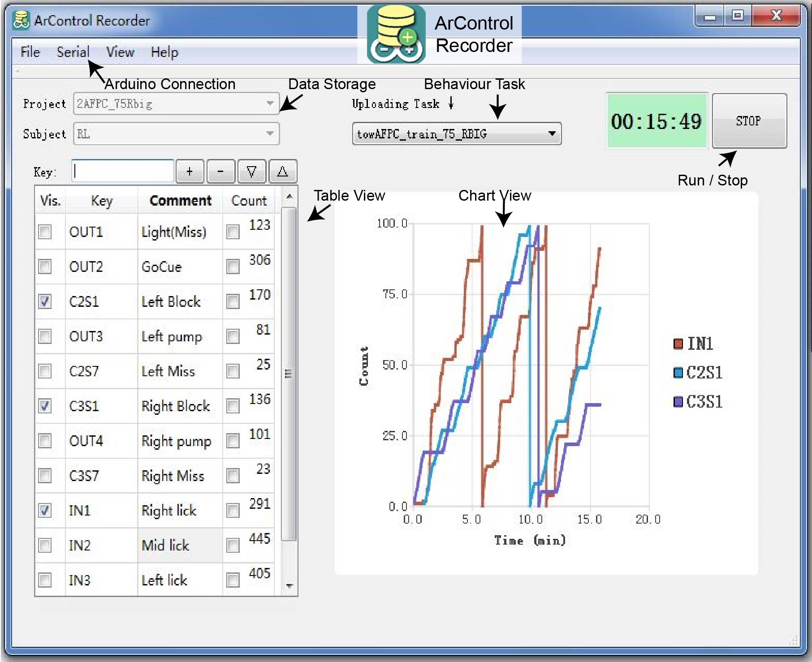Image resolution: width=812 pixels, height=662 pixels.
Task: Sort table by Key column header
Action: pos(102,201)
